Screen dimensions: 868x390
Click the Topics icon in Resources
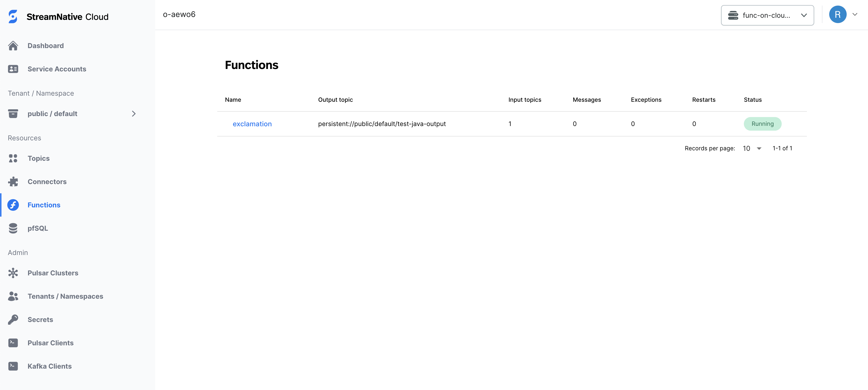(x=13, y=158)
